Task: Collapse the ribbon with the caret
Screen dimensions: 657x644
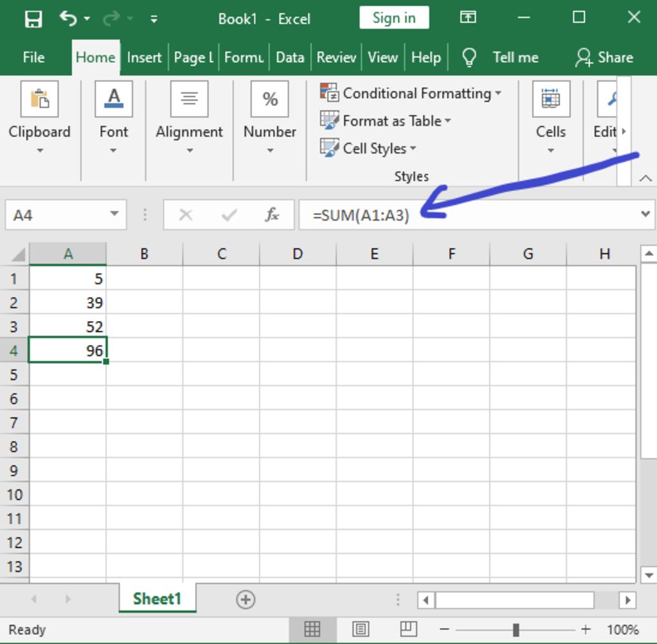Action: [x=645, y=178]
